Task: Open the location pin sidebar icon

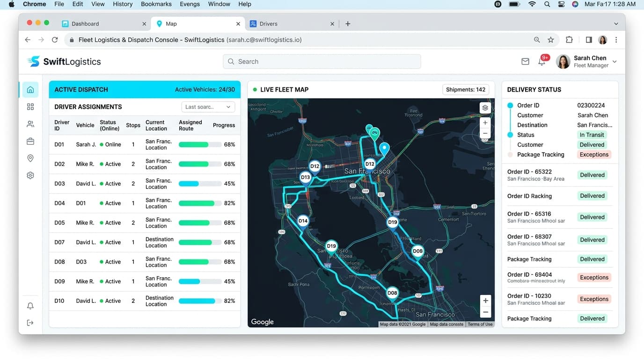Action: 30,158
